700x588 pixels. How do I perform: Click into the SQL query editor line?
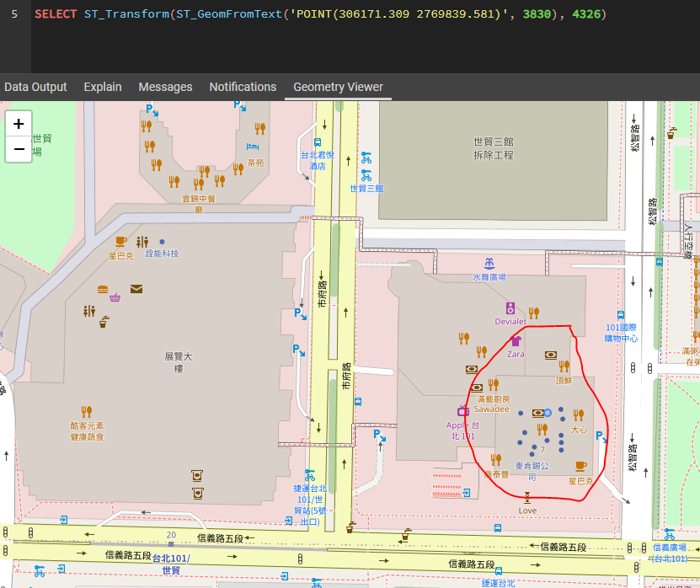[337, 14]
